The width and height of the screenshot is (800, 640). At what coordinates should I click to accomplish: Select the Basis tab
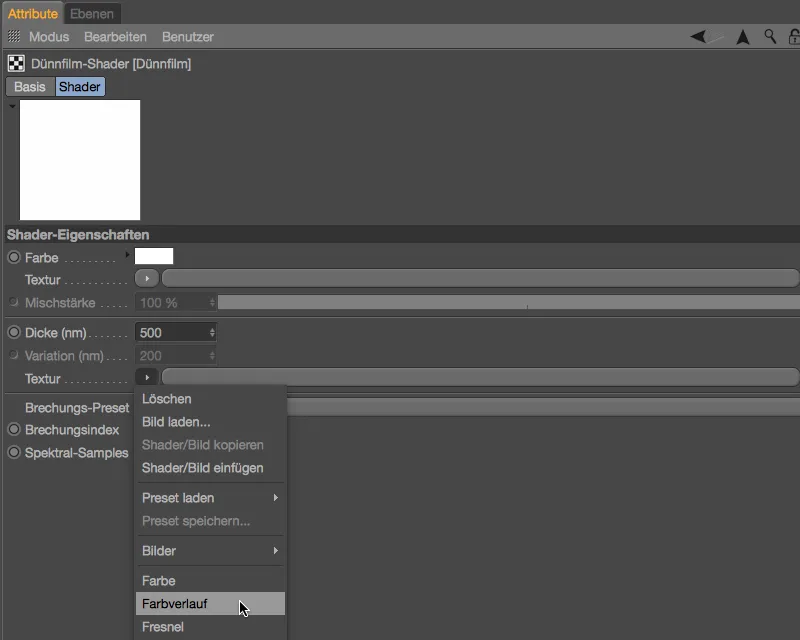[x=30, y=87]
